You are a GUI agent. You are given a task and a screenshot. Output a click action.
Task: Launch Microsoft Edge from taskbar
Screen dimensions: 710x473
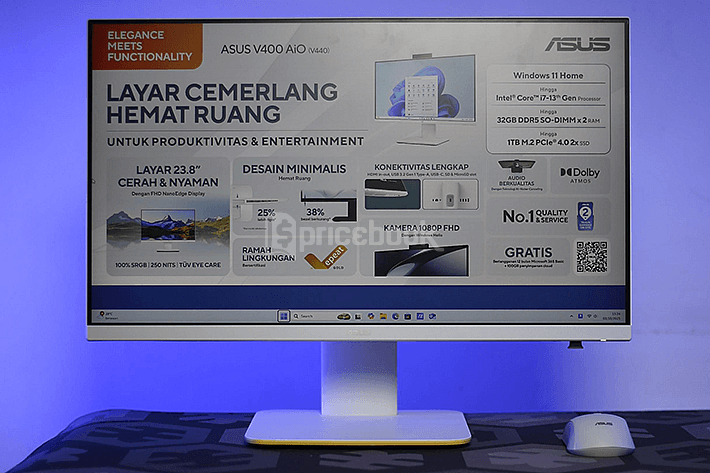click(x=395, y=316)
